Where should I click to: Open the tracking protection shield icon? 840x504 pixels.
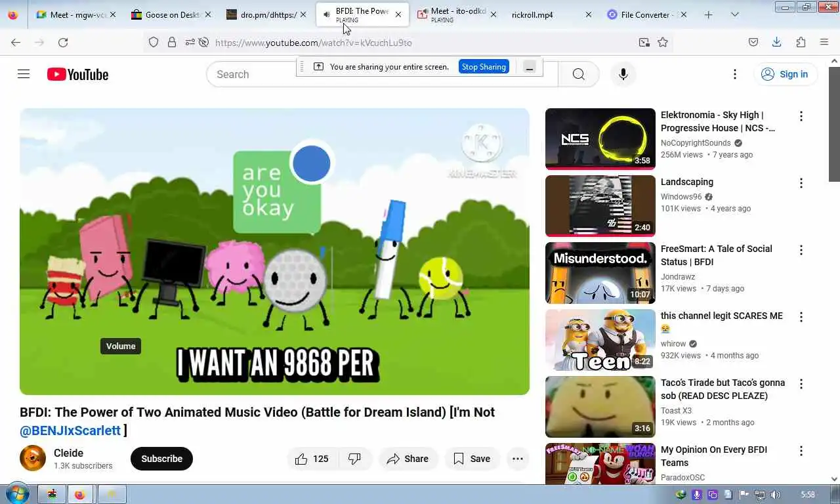point(154,42)
